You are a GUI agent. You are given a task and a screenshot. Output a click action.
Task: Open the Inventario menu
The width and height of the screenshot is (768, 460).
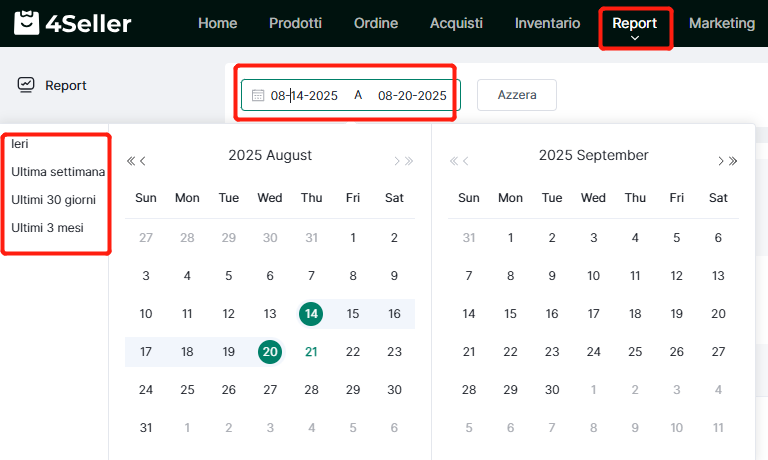tap(547, 23)
